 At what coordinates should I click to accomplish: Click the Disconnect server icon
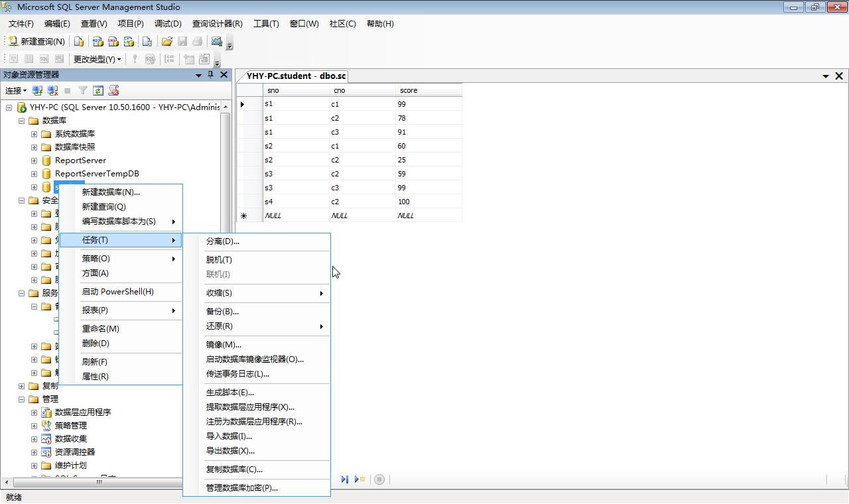click(x=52, y=90)
